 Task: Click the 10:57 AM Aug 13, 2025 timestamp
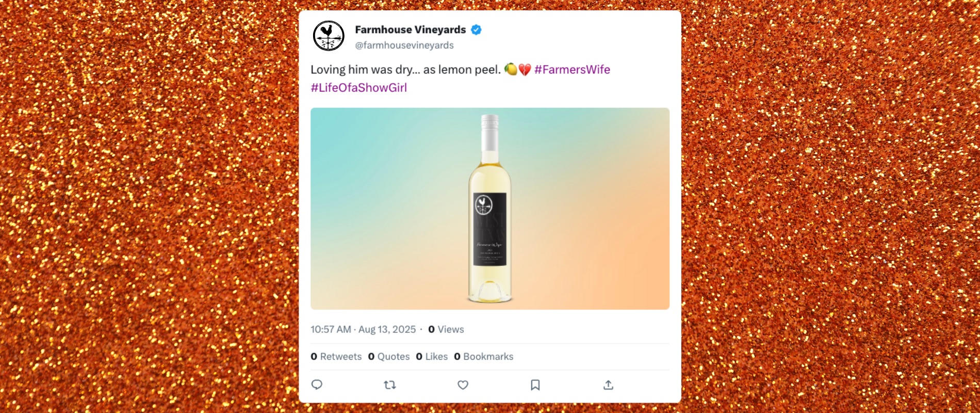tap(363, 329)
